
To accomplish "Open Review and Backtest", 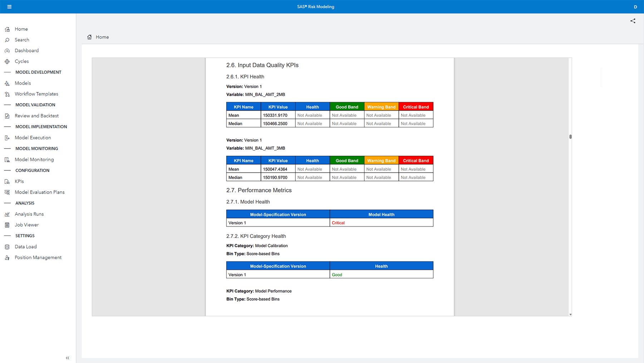I will [36, 116].
